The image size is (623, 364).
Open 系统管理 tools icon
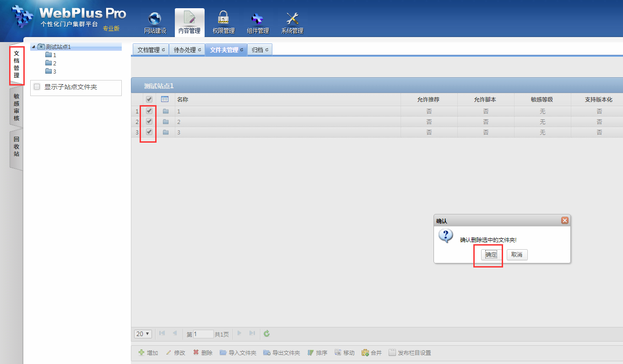click(292, 19)
